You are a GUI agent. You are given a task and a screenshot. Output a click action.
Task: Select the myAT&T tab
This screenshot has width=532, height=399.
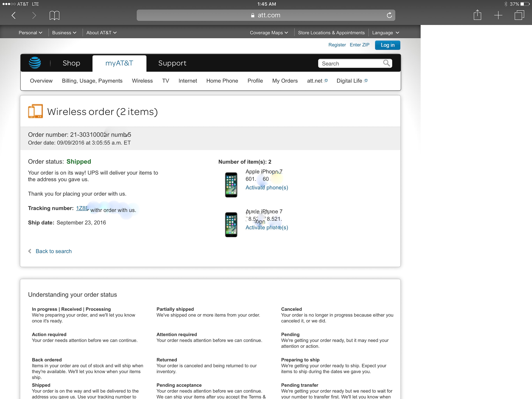pos(119,63)
